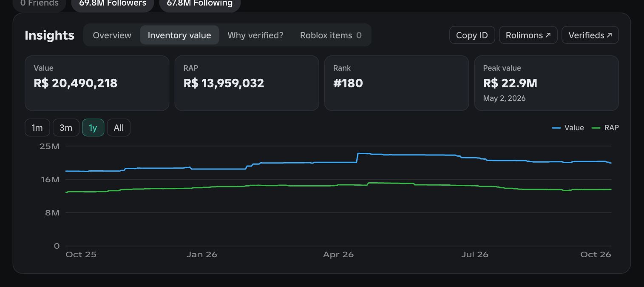The image size is (644, 287).
Task: Click the Jul 26 axis label
Action: click(x=475, y=255)
